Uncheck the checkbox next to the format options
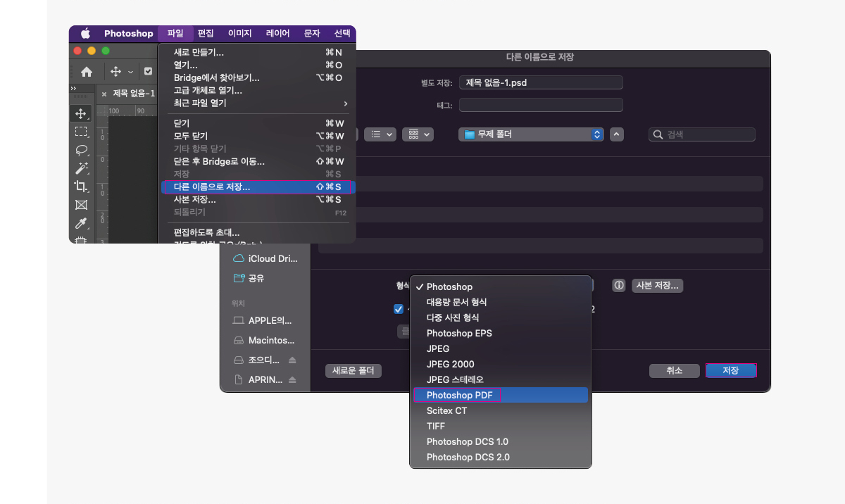 coord(398,308)
